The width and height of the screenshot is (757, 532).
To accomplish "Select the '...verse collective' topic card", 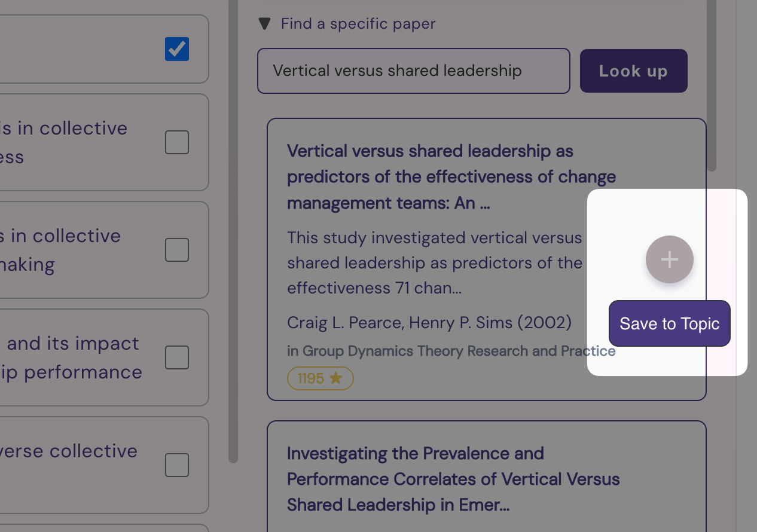I will click(x=105, y=465).
